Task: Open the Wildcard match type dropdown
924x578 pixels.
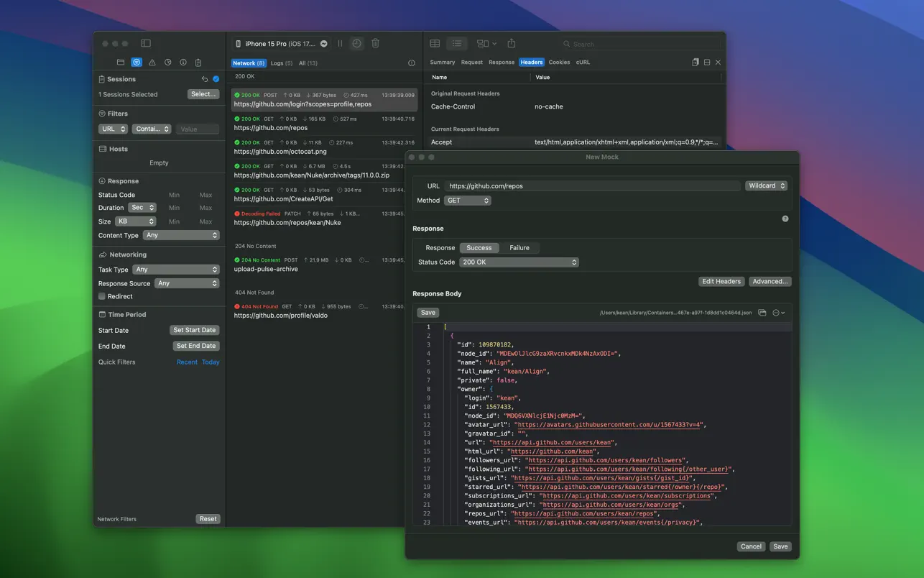Action: tap(767, 185)
